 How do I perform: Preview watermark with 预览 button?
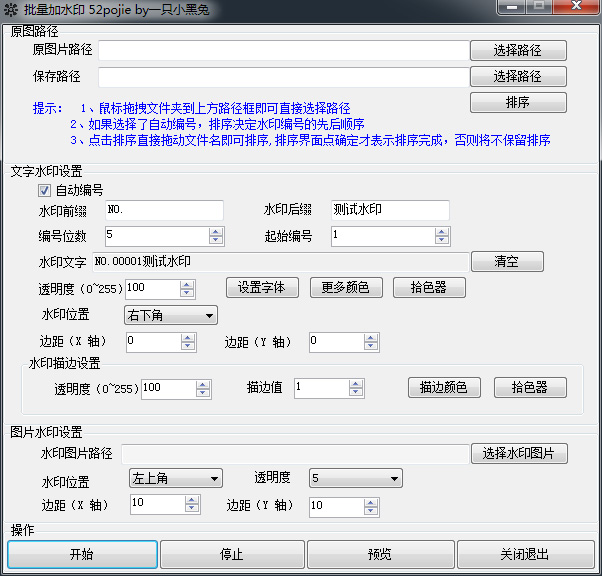point(381,554)
